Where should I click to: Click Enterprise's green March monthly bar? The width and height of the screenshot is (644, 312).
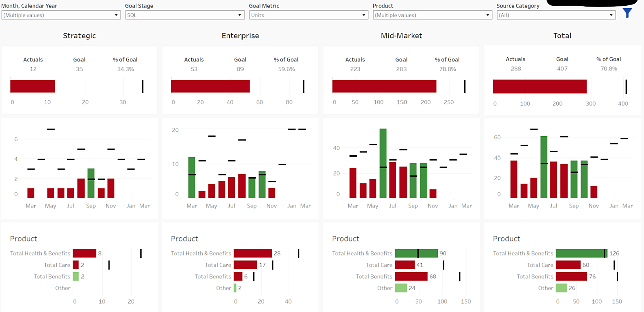[x=192, y=177]
